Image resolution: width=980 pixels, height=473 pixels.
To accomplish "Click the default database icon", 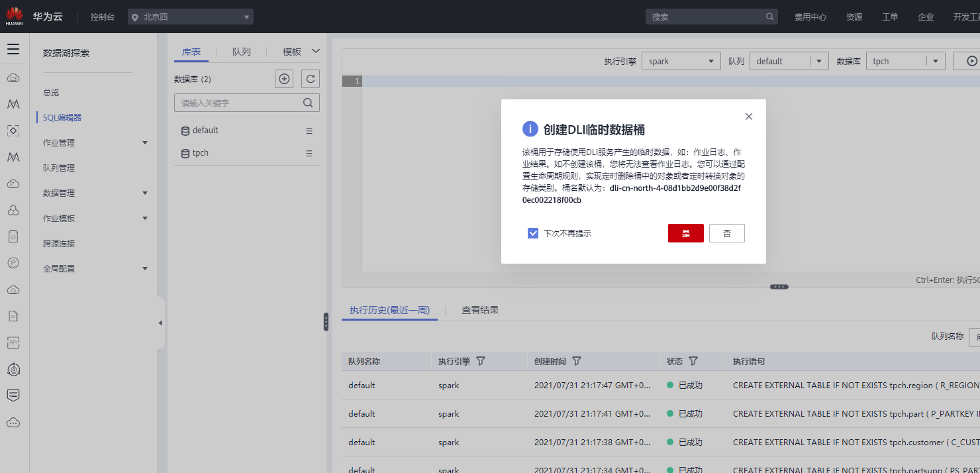I will point(185,131).
